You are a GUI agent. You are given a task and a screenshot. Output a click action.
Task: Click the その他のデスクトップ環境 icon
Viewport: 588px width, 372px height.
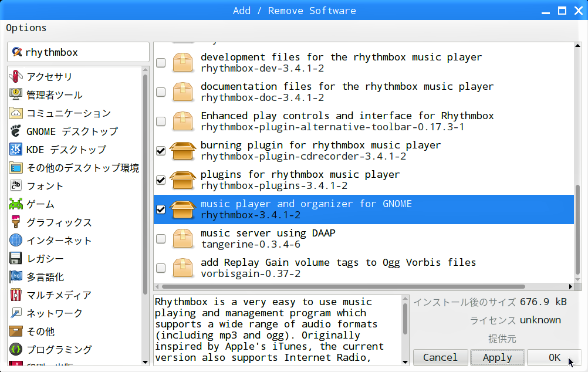coord(16,168)
